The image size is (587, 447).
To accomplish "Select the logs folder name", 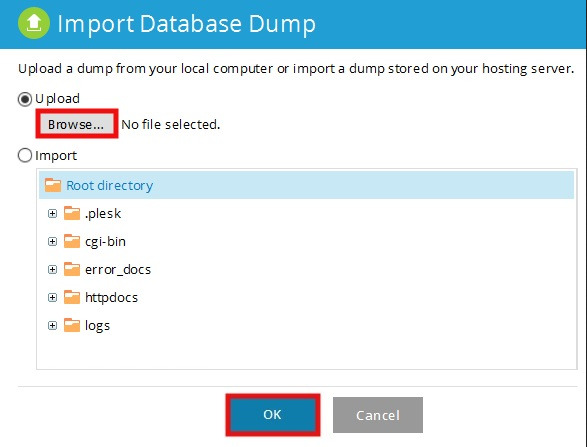I will click(97, 326).
